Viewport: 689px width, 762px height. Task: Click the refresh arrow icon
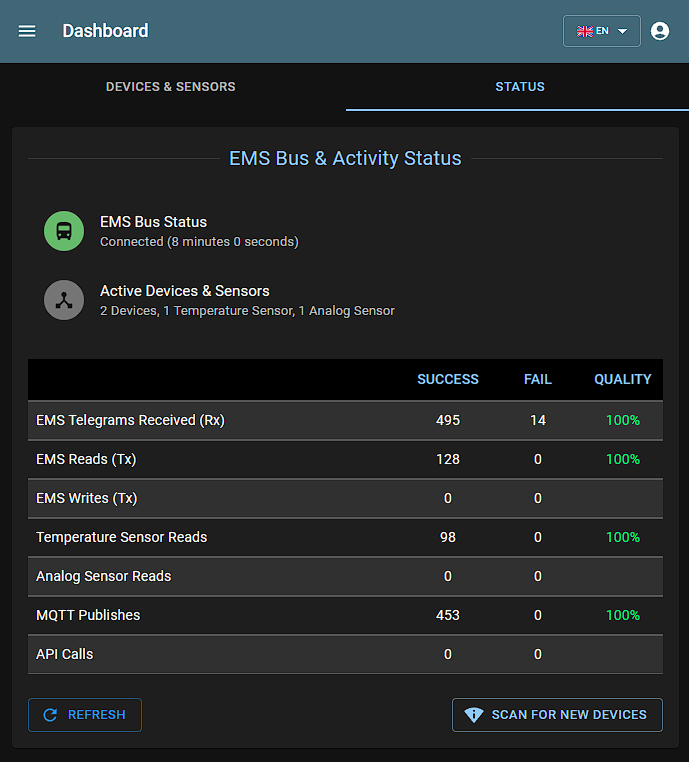[x=49, y=715]
